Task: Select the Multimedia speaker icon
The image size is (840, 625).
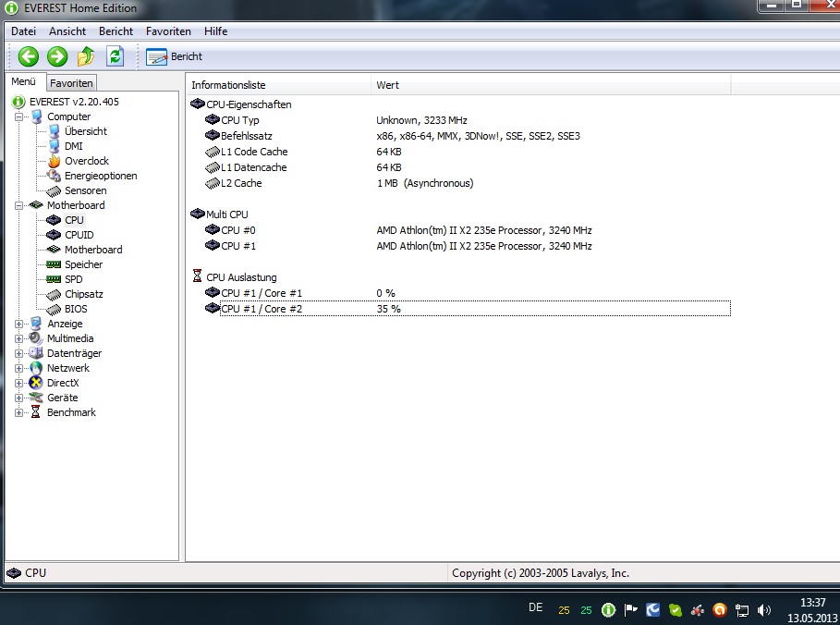Action: tap(36, 338)
